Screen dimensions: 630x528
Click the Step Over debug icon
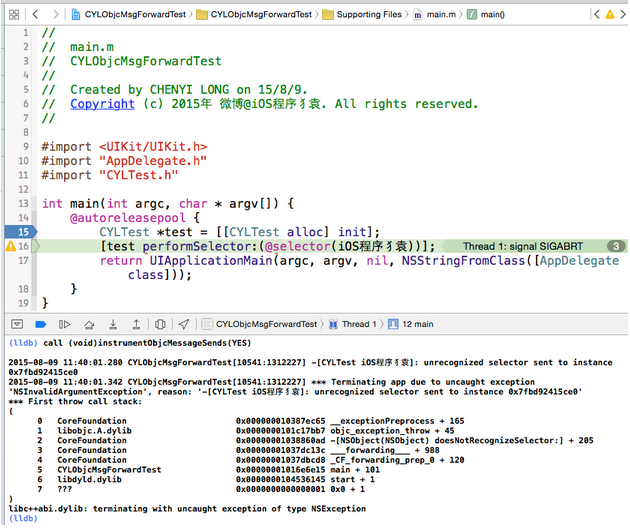(88, 324)
